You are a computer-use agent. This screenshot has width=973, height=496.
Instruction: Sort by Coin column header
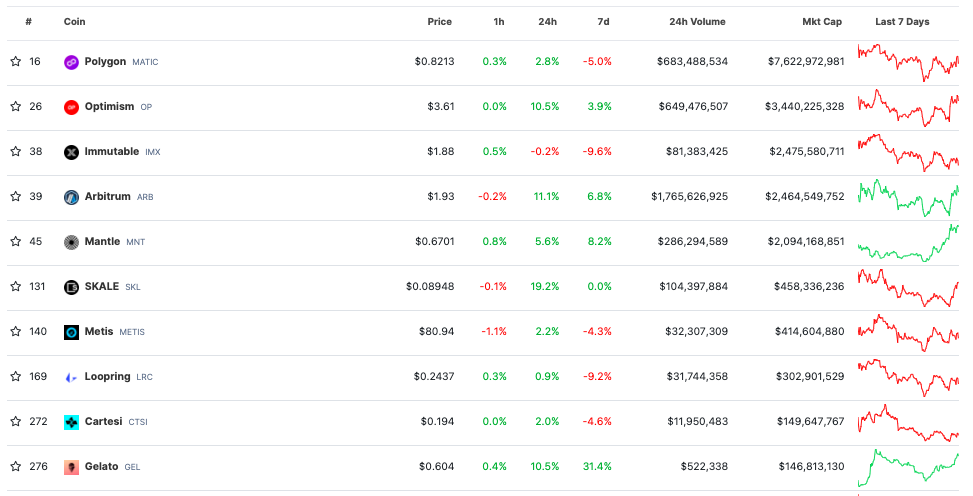coord(74,22)
